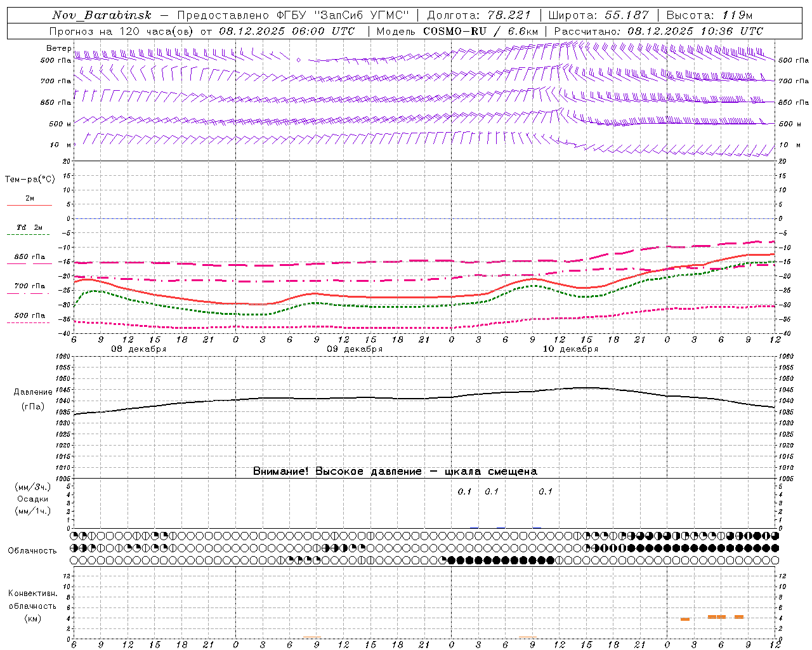
Task: Click the Прогноз на 120 часа(ов) text
Action: coord(122,31)
